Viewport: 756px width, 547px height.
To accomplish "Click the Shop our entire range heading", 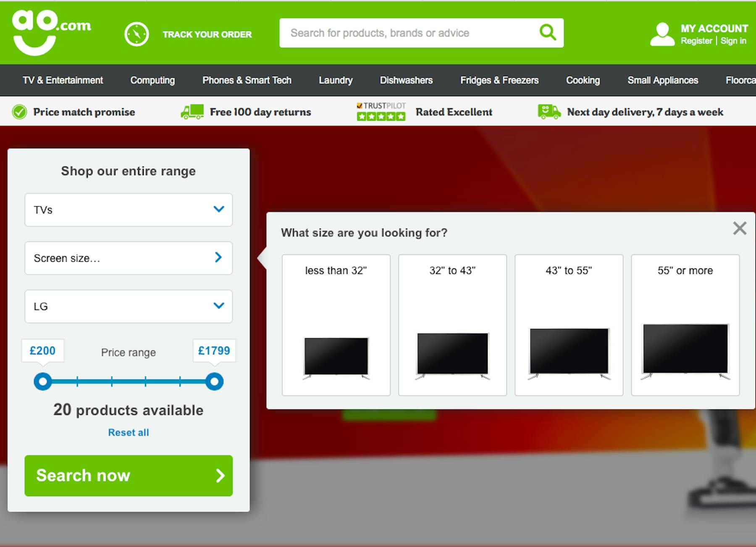I will (x=129, y=171).
